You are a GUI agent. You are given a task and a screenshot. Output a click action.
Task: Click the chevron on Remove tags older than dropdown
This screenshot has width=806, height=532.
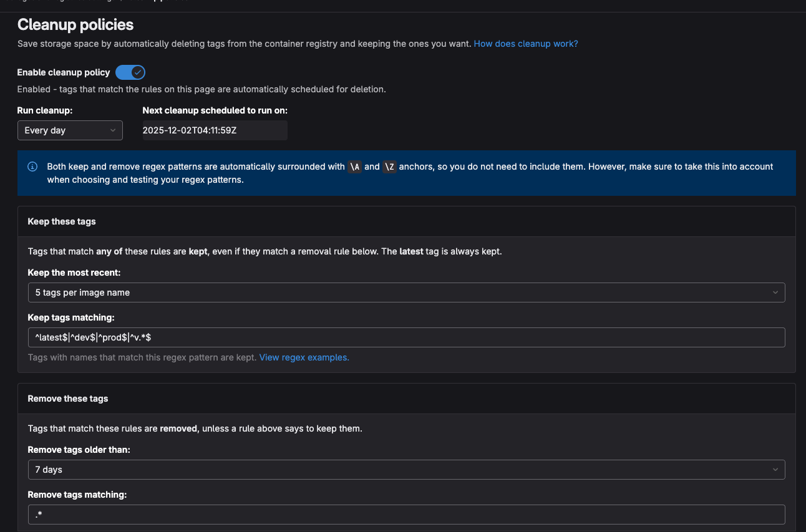tap(775, 469)
